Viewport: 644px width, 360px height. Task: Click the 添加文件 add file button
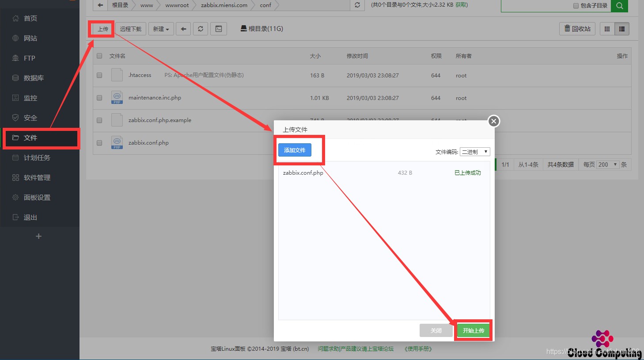tap(295, 150)
